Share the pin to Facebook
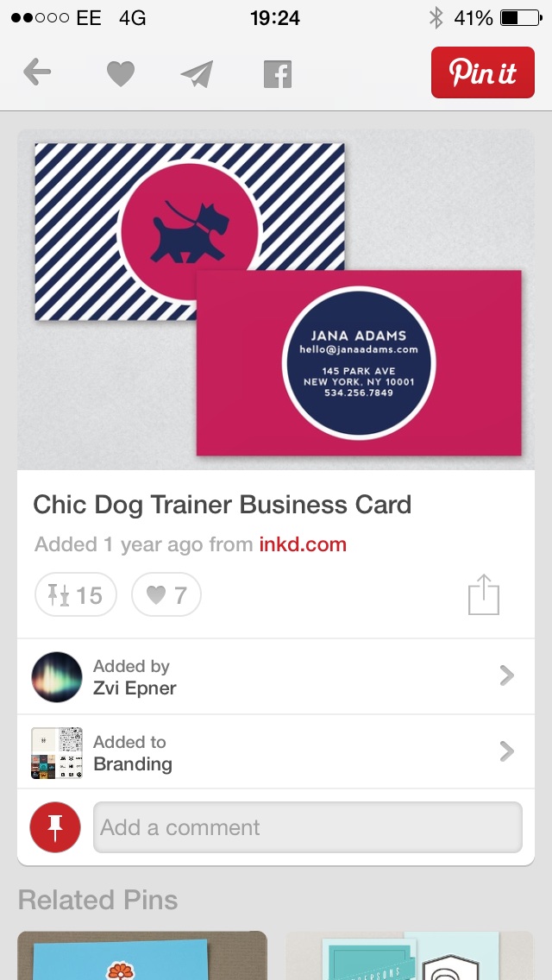 [278, 74]
